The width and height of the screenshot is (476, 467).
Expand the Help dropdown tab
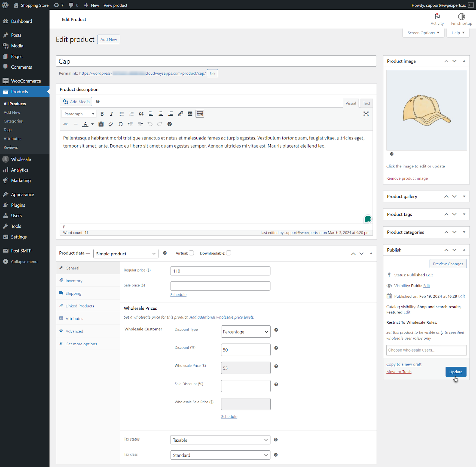[458, 33]
